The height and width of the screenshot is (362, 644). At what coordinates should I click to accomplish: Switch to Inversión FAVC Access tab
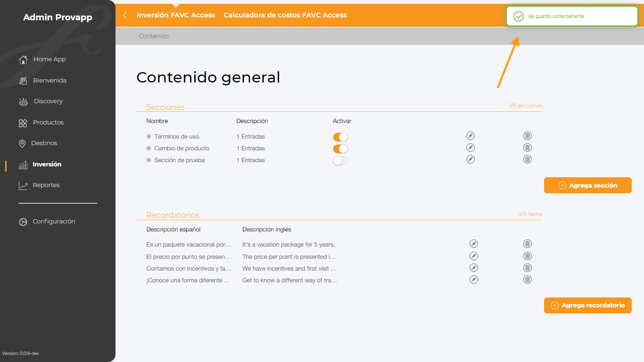(x=176, y=15)
